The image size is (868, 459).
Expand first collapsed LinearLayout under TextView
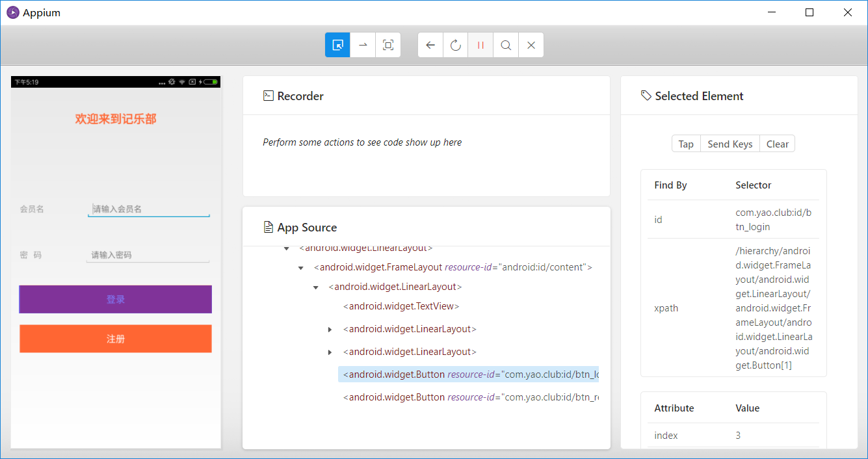330,329
